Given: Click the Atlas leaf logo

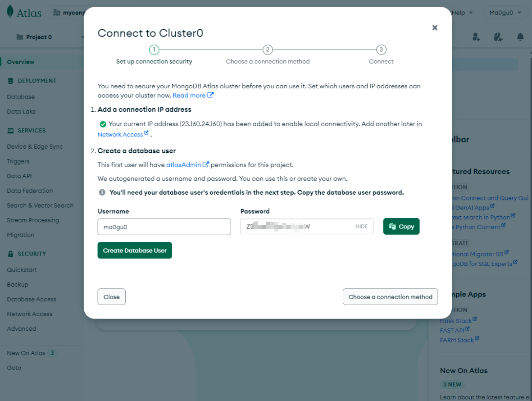Looking at the screenshot, I should pyautogui.click(x=10, y=12).
